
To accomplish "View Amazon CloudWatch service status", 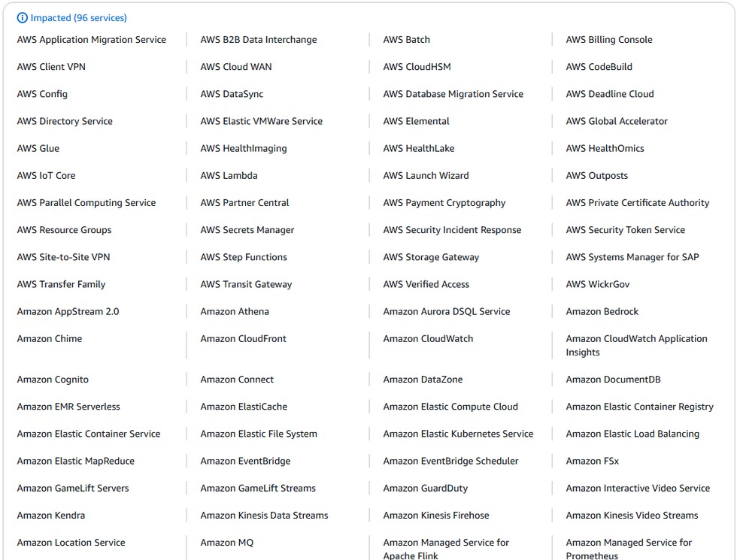I will pos(427,338).
